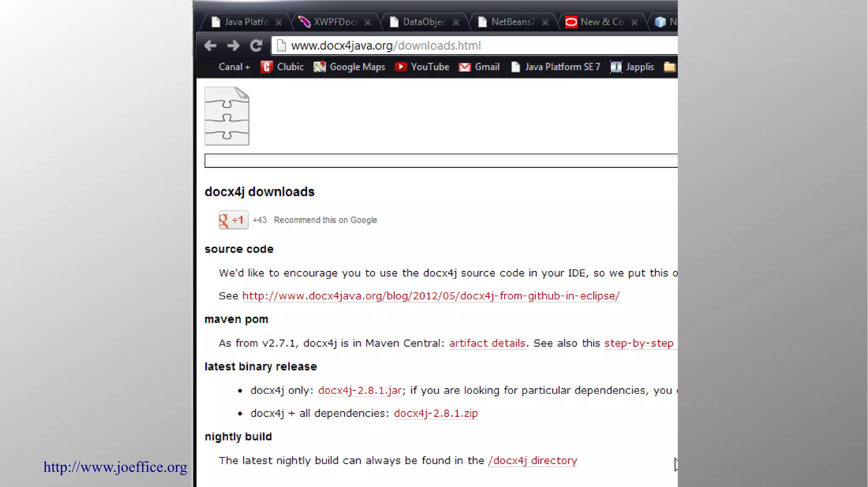Reload the page with refresh icon
The image size is (868, 487).
[256, 45]
